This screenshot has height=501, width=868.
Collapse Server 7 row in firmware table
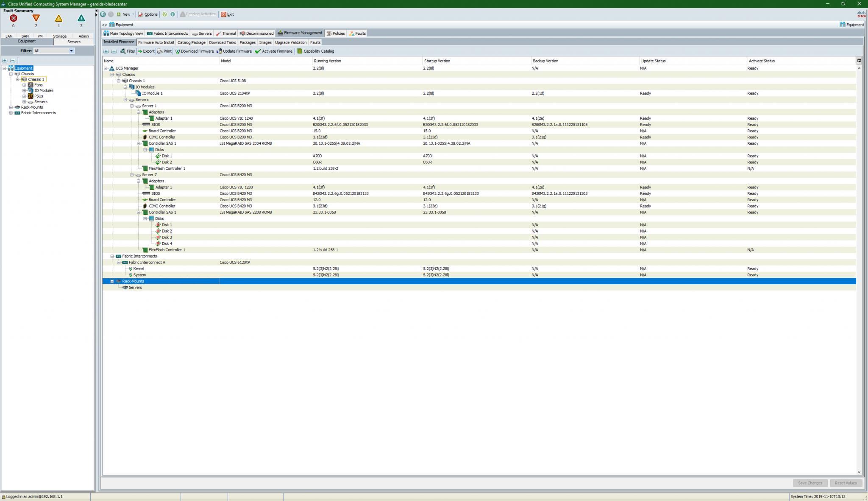tap(132, 175)
